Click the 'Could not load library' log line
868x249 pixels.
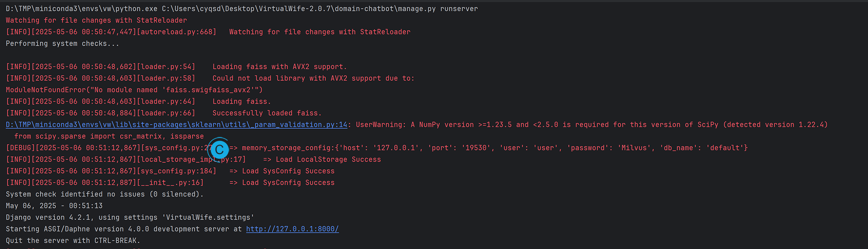click(x=313, y=79)
